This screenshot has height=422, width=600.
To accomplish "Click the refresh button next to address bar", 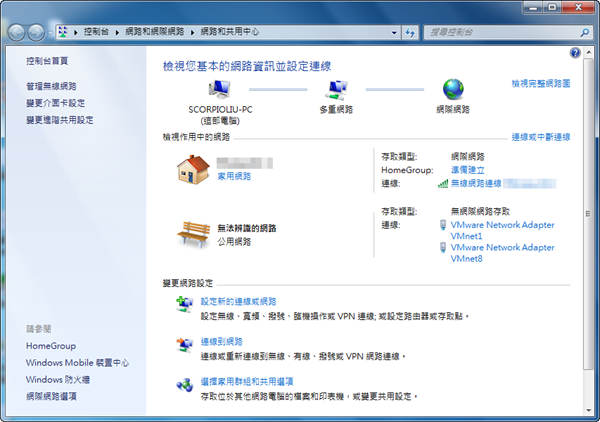I will [x=410, y=33].
